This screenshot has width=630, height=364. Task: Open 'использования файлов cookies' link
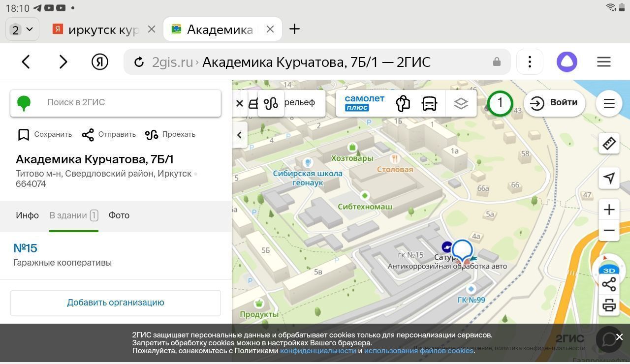(x=418, y=351)
